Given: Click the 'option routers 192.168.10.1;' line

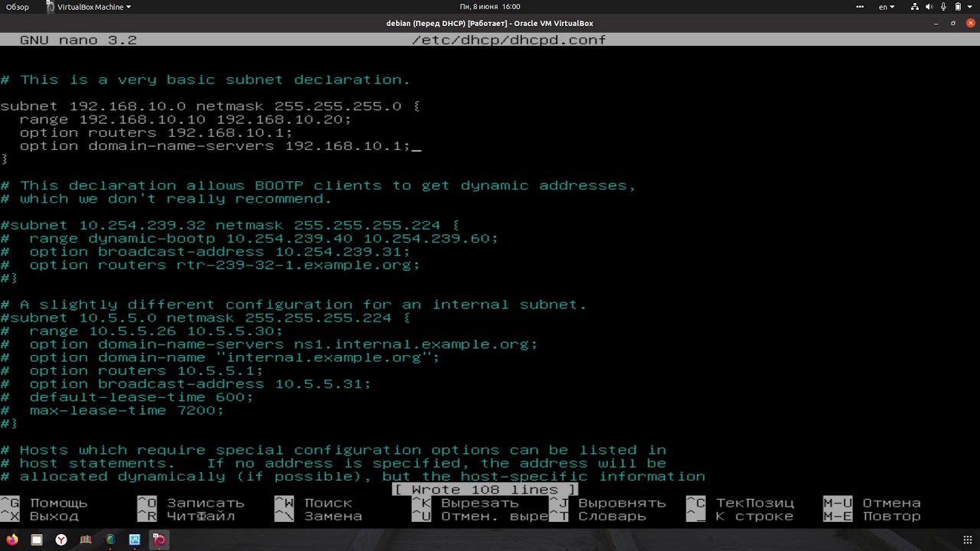Looking at the screenshot, I should [156, 132].
